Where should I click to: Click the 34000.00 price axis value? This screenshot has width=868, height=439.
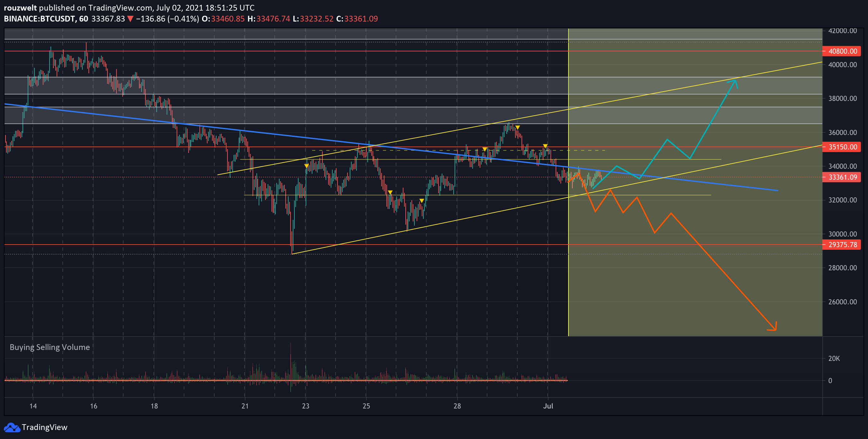pyautogui.click(x=842, y=166)
